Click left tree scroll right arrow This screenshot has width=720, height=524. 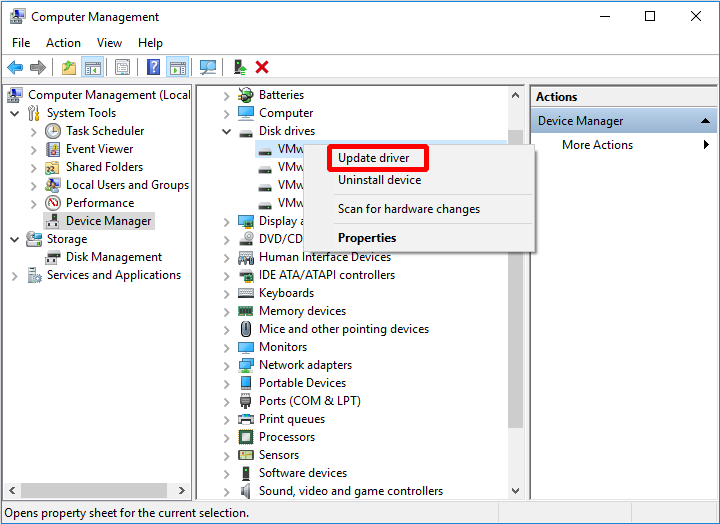(x=182, y=490)
